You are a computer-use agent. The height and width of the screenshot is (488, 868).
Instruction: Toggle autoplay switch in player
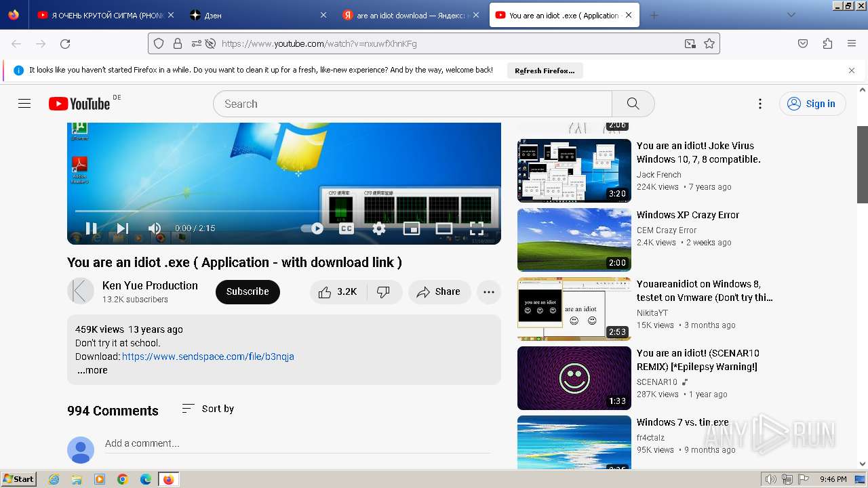pos(313,228)
